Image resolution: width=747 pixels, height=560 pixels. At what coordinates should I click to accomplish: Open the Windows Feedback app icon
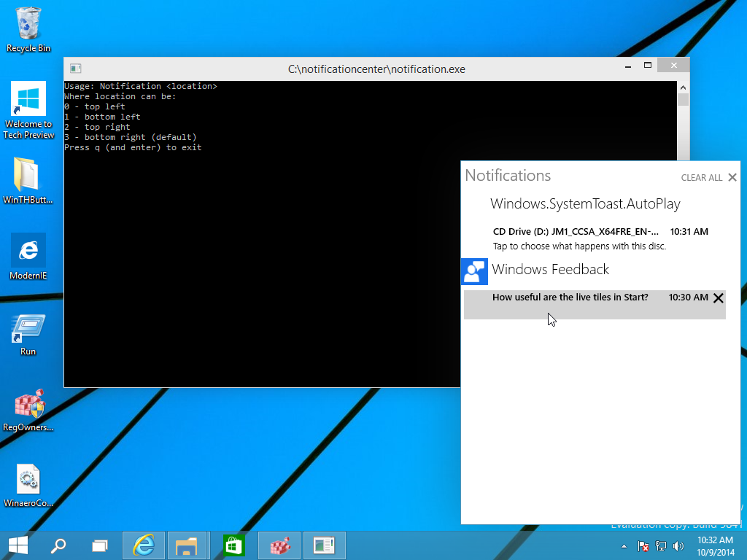[474, 271]
